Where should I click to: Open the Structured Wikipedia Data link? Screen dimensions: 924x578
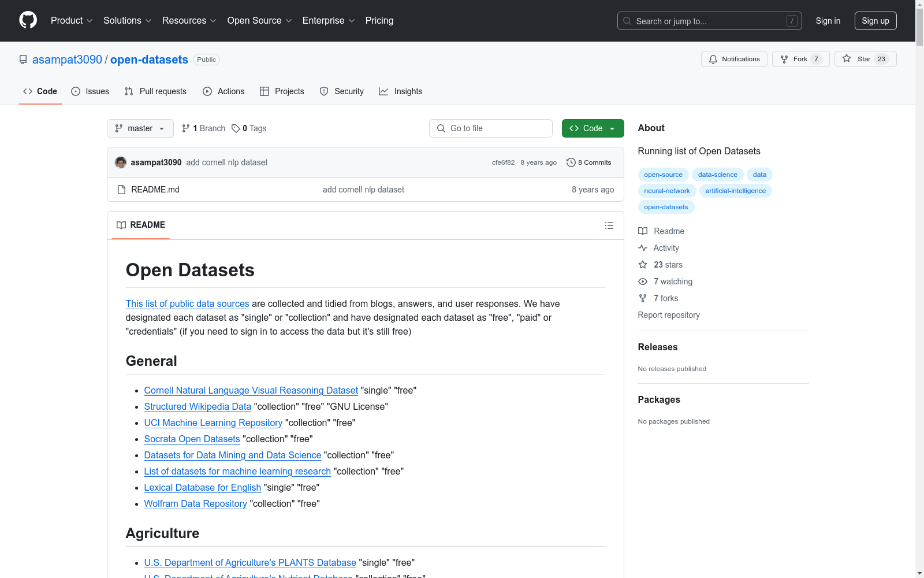click(198, 407)
